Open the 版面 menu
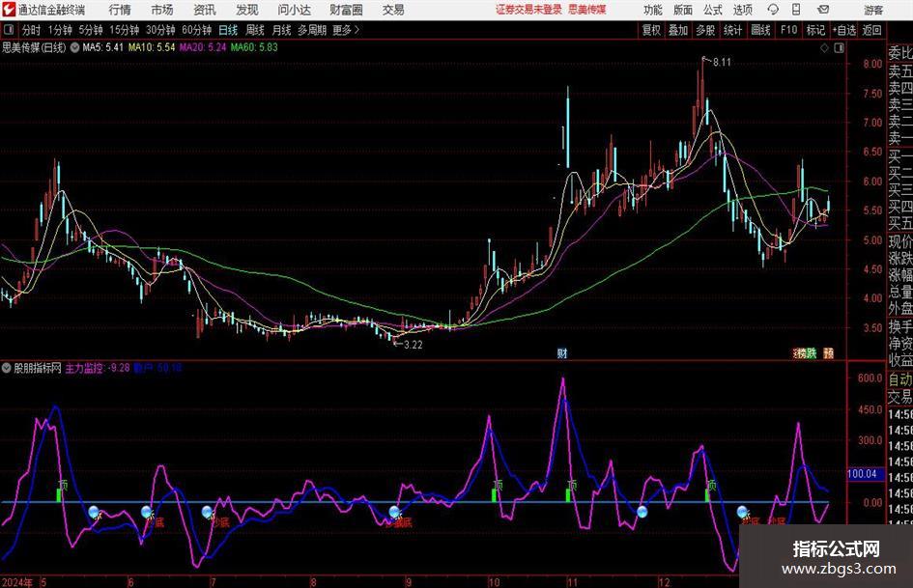The width and height of the screenshot is (913, 588). point(682,10)
